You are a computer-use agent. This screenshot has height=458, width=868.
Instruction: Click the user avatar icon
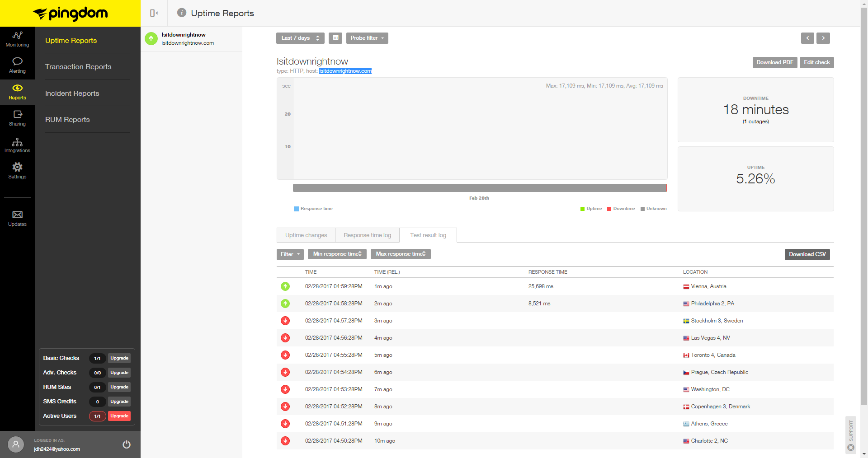point(16,444)
